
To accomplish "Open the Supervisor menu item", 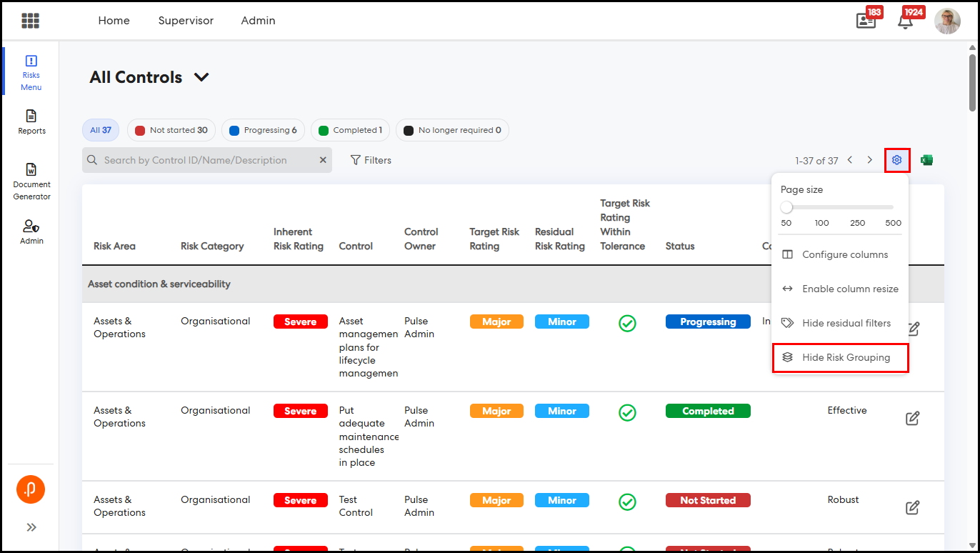I will [186, 21].
